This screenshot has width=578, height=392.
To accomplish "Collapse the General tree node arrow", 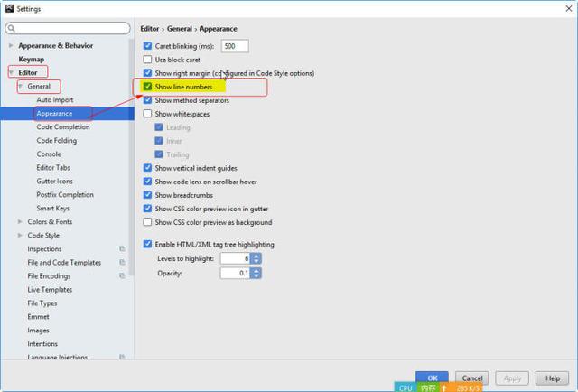I will [x=21, y=87].
